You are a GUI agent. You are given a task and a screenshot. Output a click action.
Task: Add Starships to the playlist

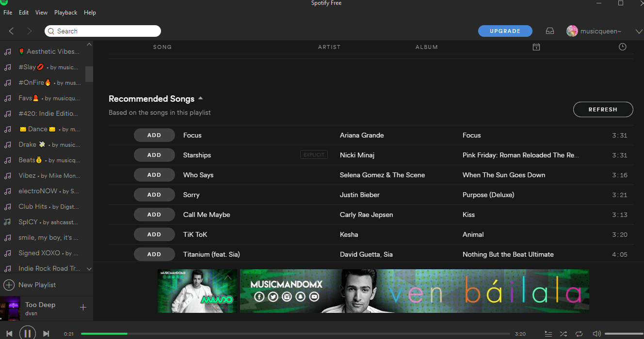154,155
